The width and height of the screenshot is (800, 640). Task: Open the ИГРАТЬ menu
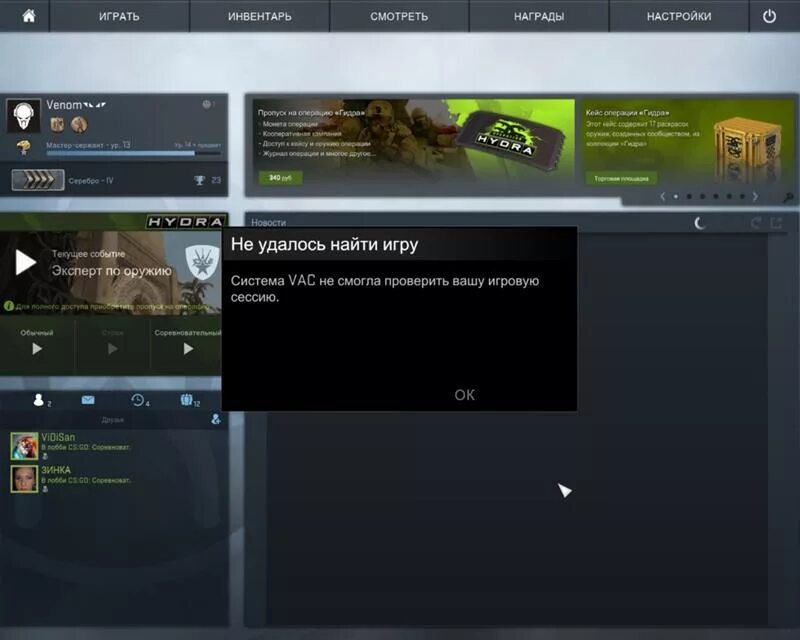point(119,16)
